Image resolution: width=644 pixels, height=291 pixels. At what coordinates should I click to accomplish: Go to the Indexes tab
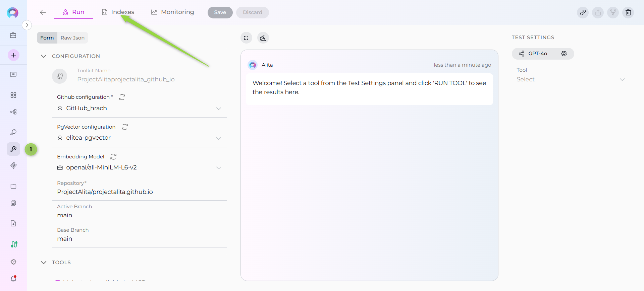point(118,12)
